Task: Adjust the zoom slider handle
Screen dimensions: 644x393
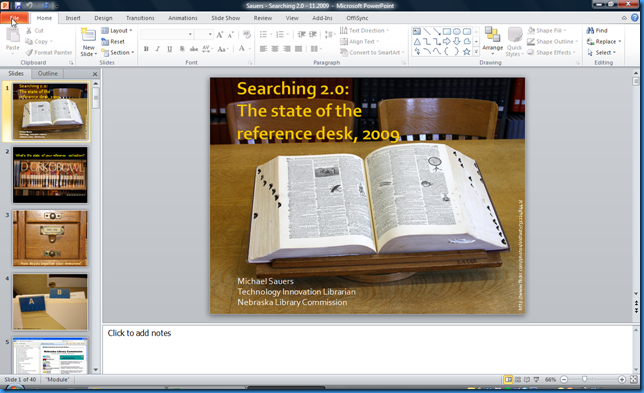Action: (584, 379)
